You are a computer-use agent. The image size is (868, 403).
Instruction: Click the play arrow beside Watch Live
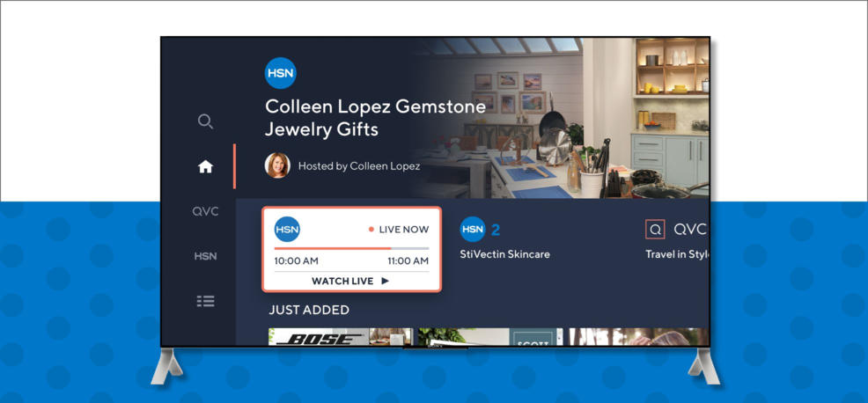click(x=386, y=282)
